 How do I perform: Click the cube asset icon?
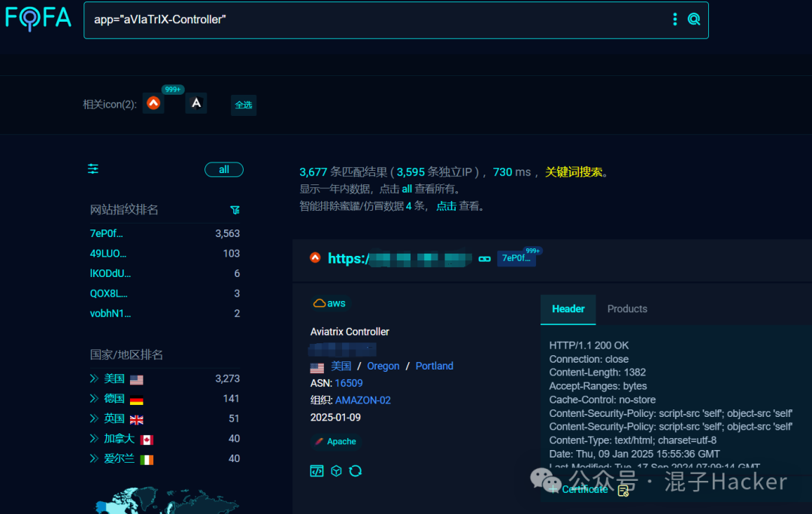tap(336, 471)
